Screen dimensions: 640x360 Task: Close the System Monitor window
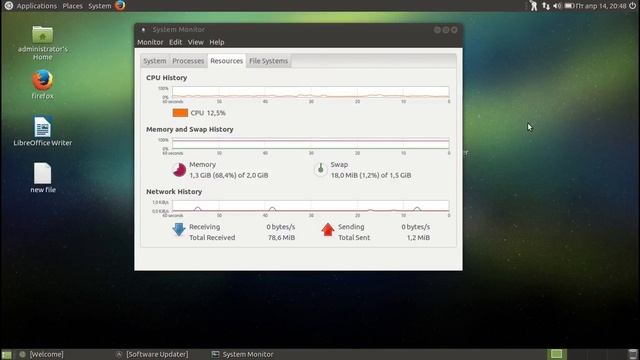tap(454, 29)
